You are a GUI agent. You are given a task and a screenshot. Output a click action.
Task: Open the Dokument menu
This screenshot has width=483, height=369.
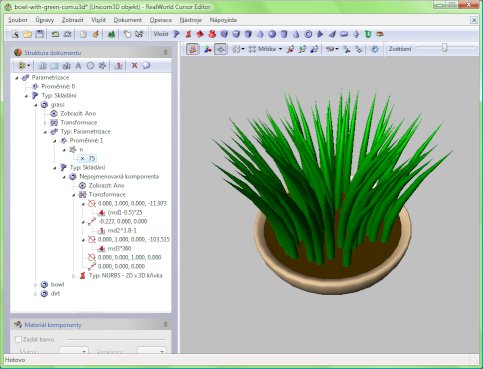tap(128, 20)
